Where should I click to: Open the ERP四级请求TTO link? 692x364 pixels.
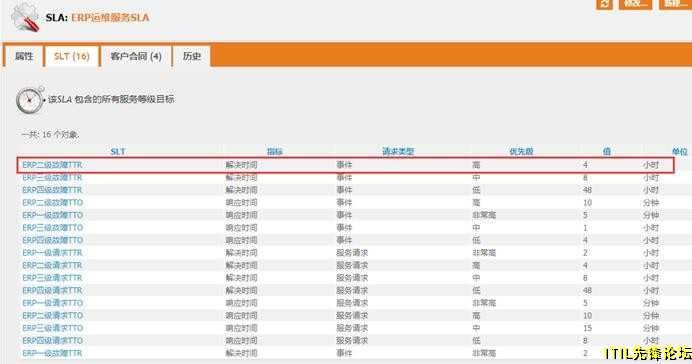tap(53, 341)
